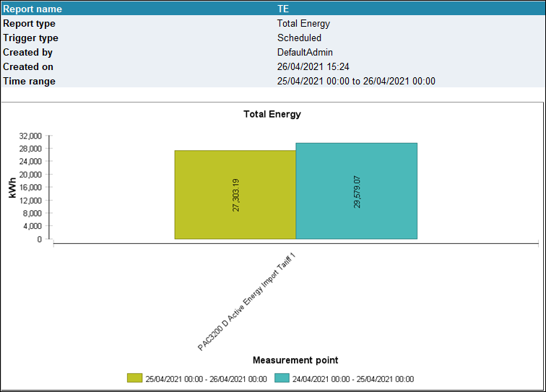Viewport: 546px width, 392px height.
Task: Click the time range value text
Action: (x=356, y=81)
